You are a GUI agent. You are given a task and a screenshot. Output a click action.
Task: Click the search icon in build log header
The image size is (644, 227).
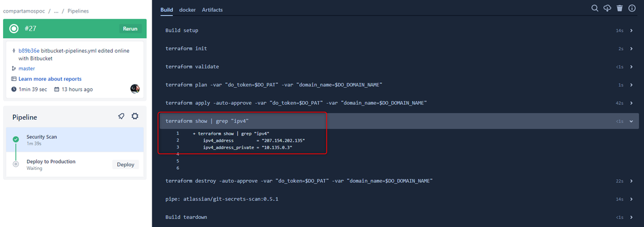coord(594,8)
